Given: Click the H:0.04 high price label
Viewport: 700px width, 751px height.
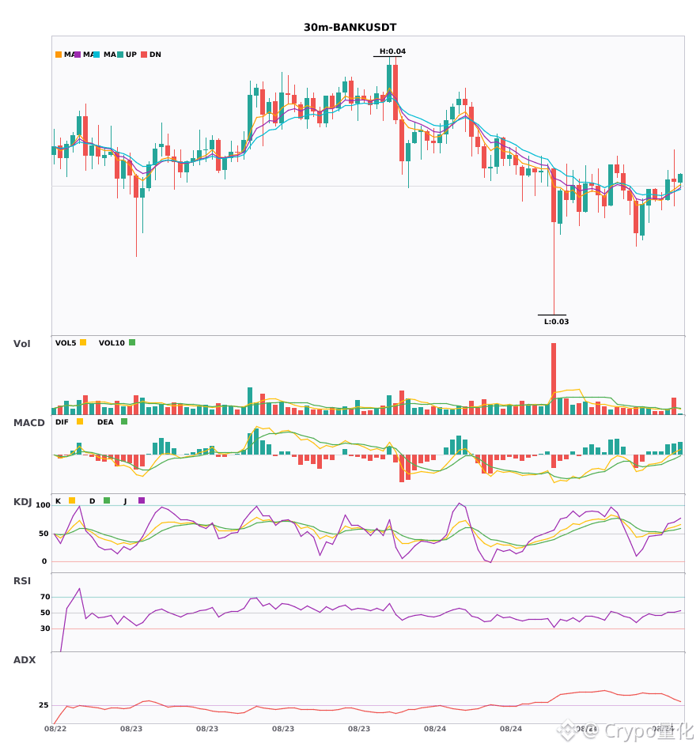Looking at the screenshot, I should point(392,51).
